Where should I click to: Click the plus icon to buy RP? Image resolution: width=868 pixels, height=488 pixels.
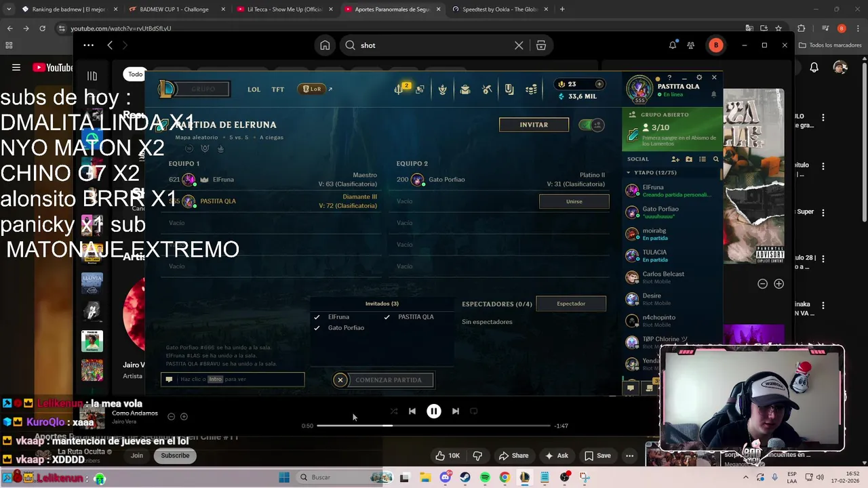(599, 84)
